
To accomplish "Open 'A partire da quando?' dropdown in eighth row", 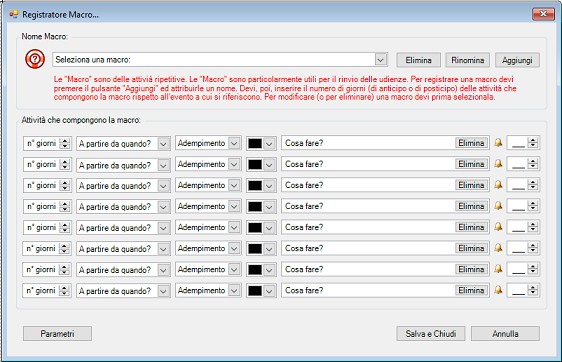I will click(163, 291).
